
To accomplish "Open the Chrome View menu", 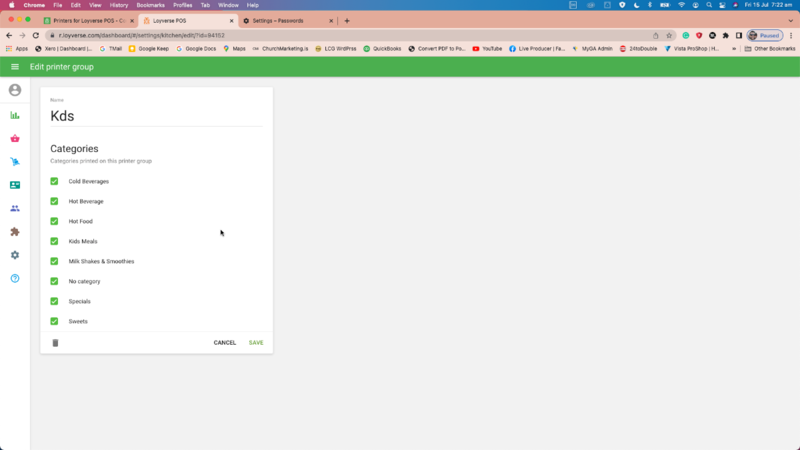I will tap(95, 5).
